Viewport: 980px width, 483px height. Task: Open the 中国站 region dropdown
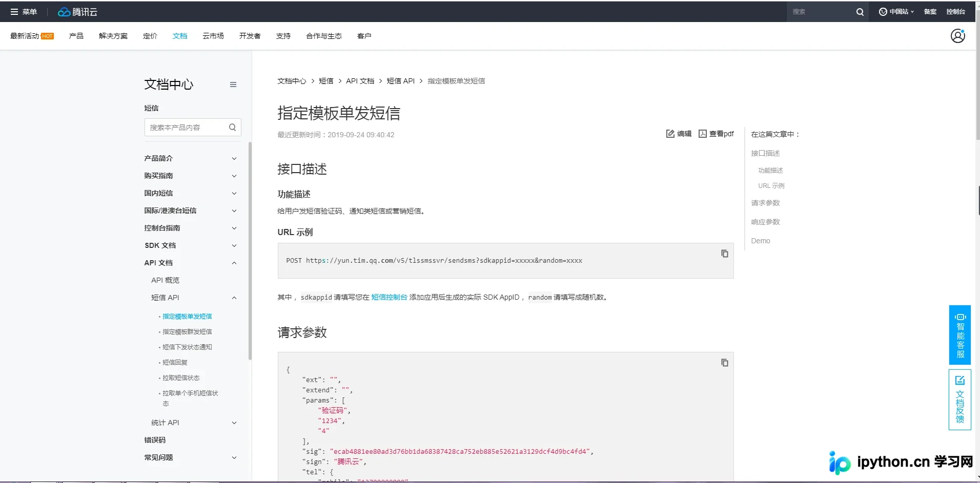point(896,12)
